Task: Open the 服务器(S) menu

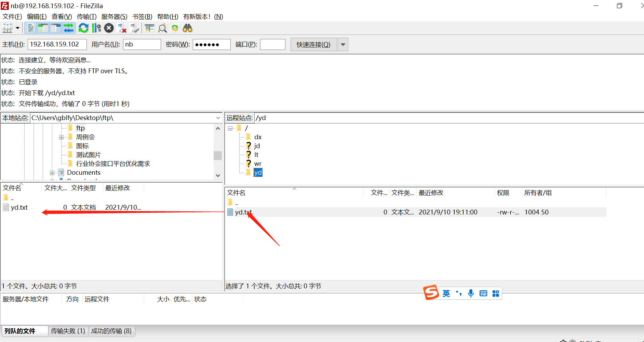Action: [114, 17]
